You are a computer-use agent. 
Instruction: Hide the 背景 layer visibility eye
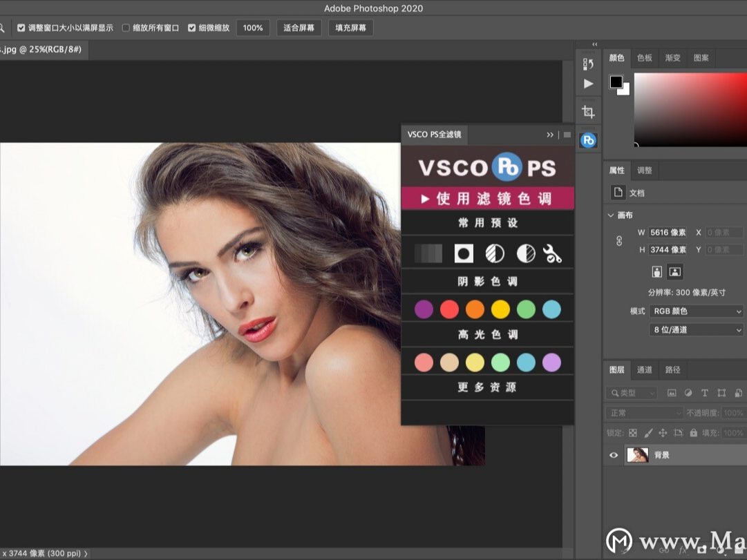pyautogui.click(x=613, y=454)
